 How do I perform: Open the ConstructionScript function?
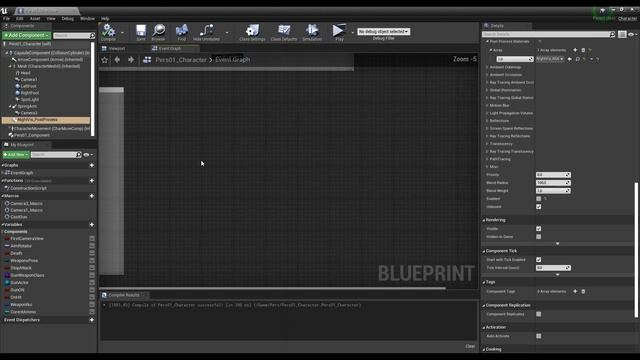[28, 188]
